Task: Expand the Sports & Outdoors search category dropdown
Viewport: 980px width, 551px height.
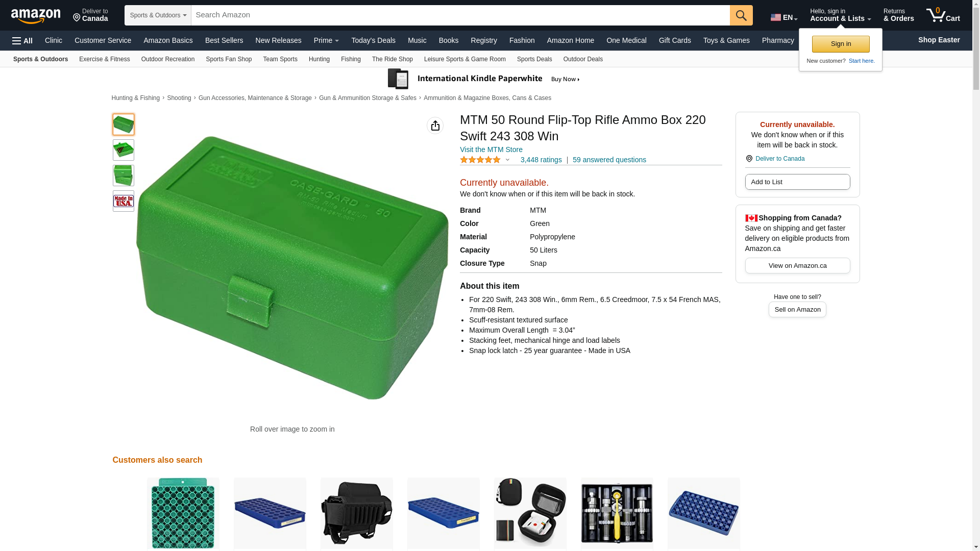Action: (x=158, y=15)
